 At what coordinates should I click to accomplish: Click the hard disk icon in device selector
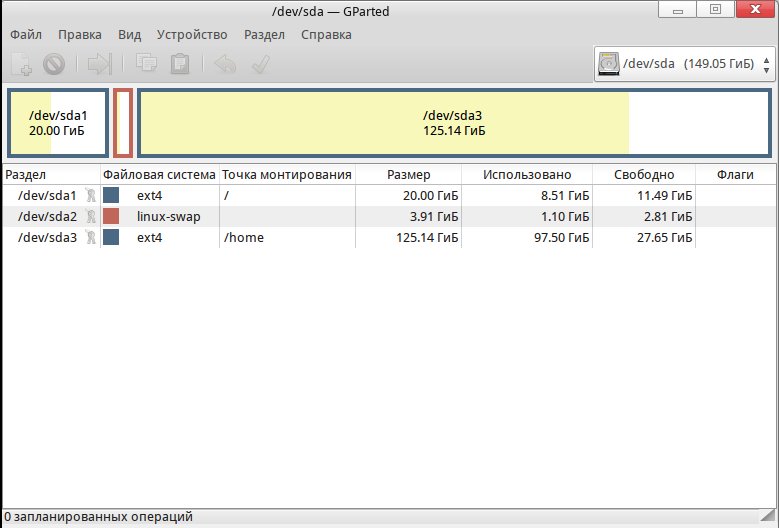609,64
